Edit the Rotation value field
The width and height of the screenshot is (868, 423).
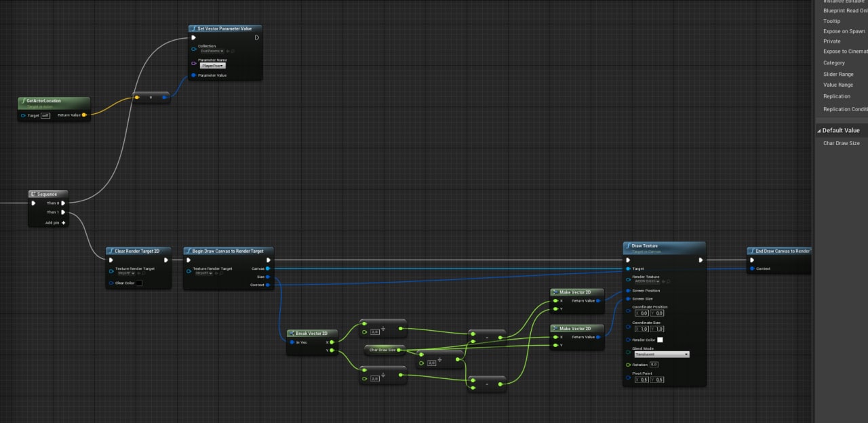coord(654,365)
